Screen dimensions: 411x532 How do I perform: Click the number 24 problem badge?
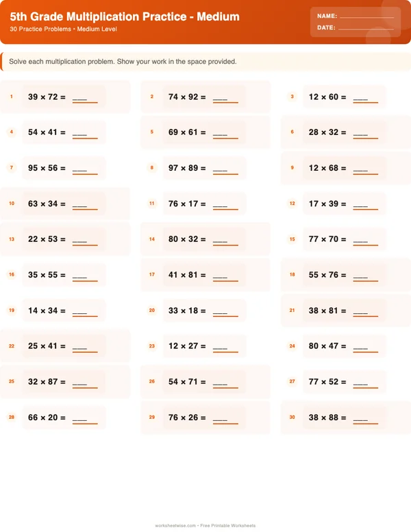[292, 346]
